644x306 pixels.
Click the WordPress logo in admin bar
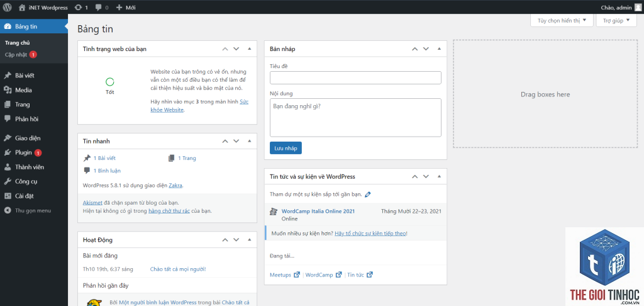(7, 7)
